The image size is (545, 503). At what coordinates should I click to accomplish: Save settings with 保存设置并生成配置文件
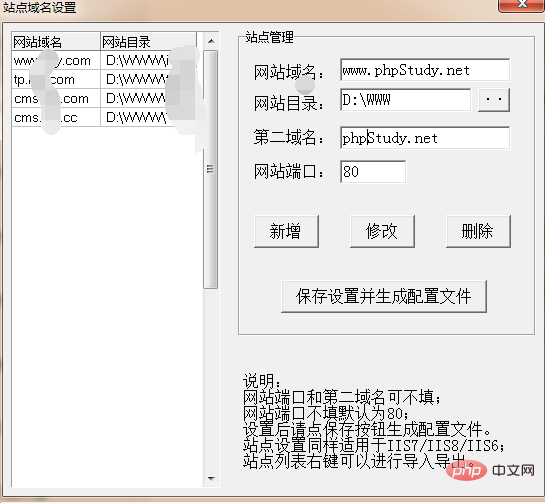[x=383, y=296]
